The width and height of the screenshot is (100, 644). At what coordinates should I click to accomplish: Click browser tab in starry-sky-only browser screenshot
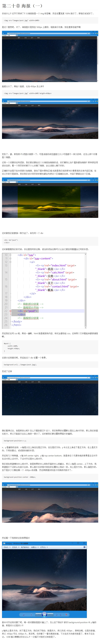[x=9, y=380]
